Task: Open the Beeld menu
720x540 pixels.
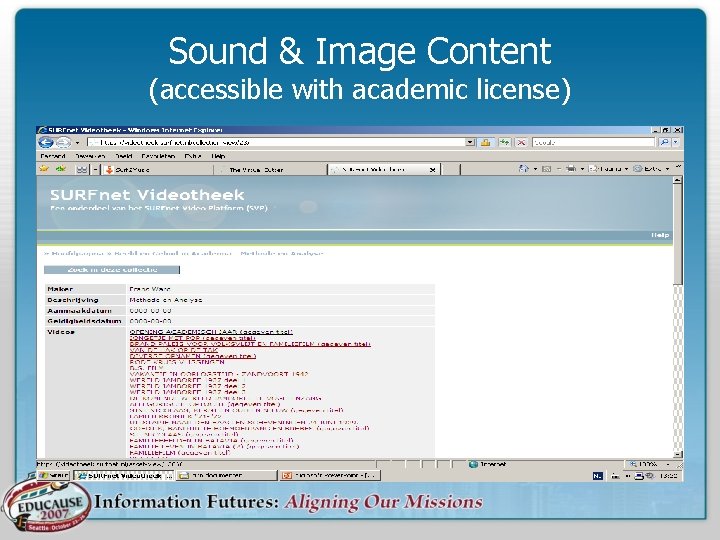Action: point(124,156)
